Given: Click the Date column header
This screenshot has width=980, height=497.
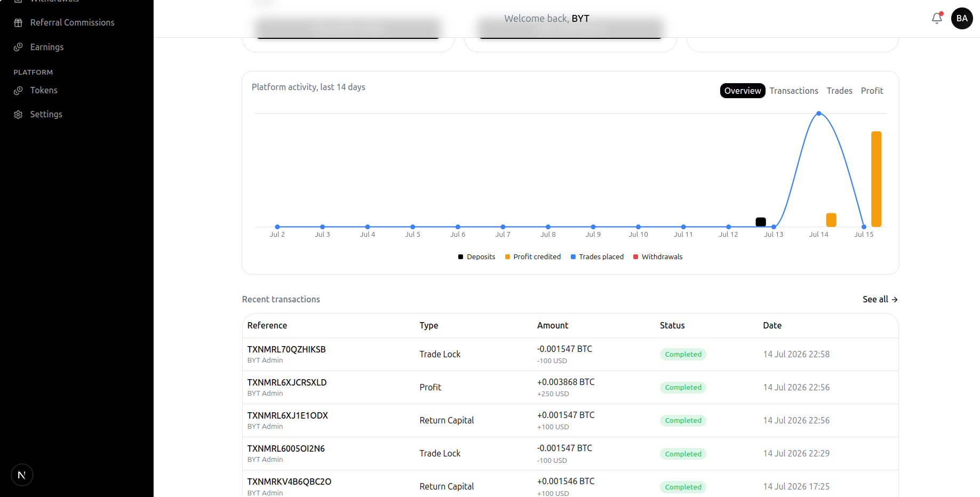Looking at the screenshot, I should coord(772,325).
